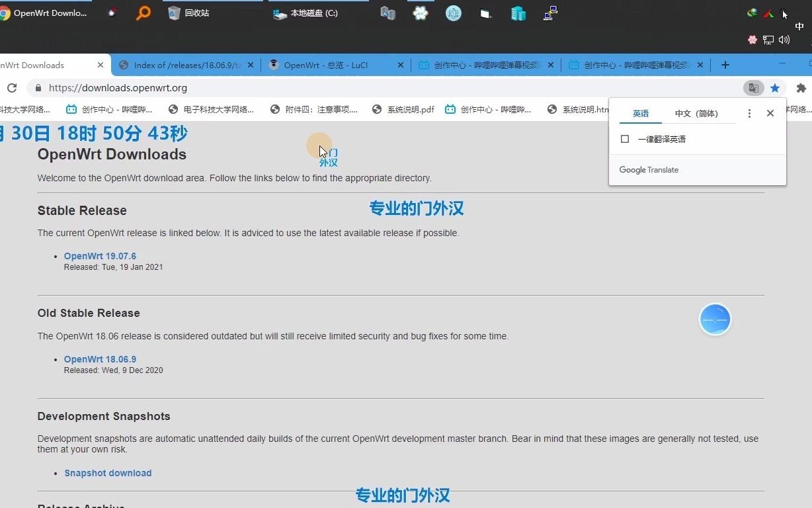Open the OpenWrt 18.06.9 release link

pyautogui.click(x=100, y=359)
